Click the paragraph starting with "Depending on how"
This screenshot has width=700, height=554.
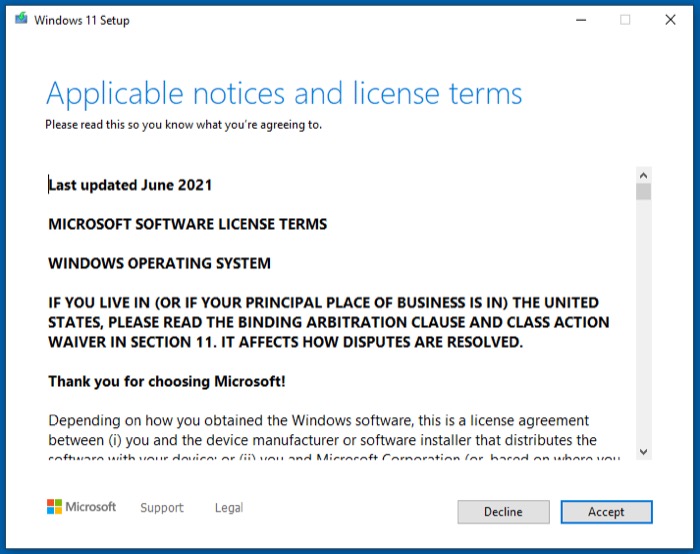click(x=320, y=431)
